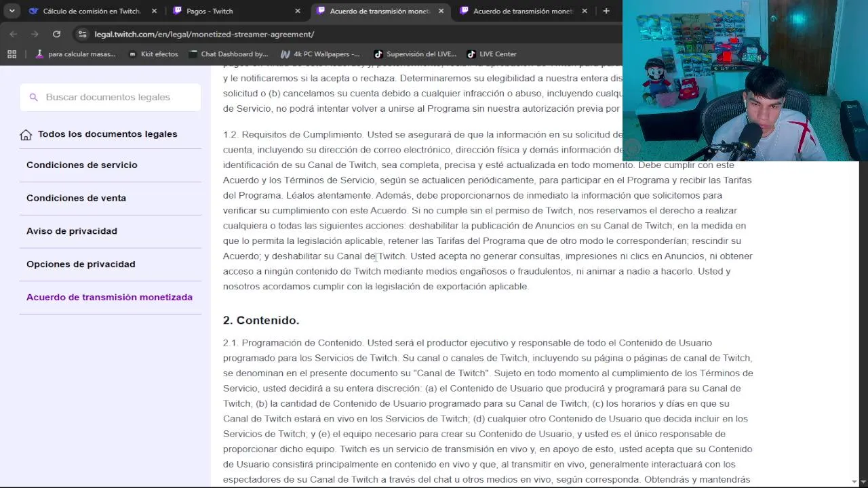View site information icon in address bar
Screen dimensions: 868x488
tap(82, 34)
